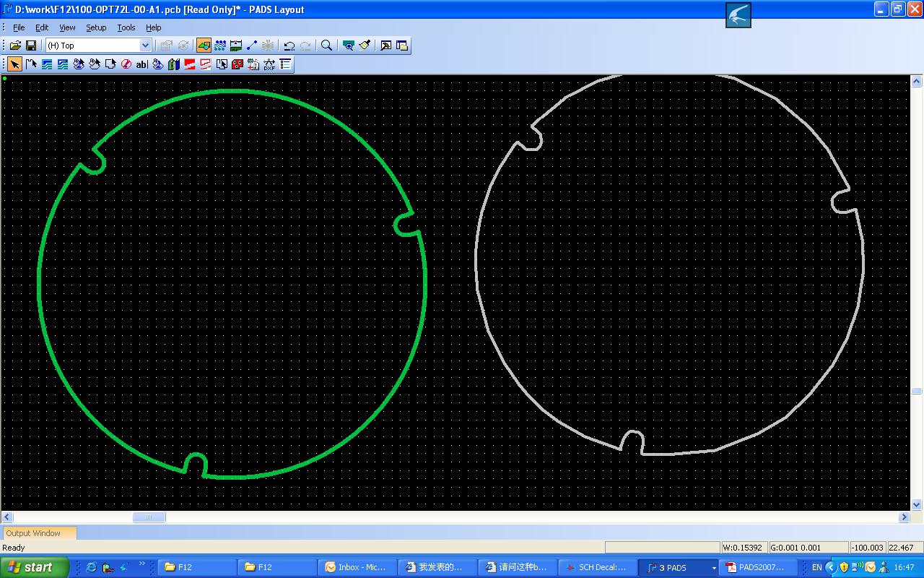Click the EN language indicator
The height and width of the screenshot is (578, 924).
[x=816, y=567]
